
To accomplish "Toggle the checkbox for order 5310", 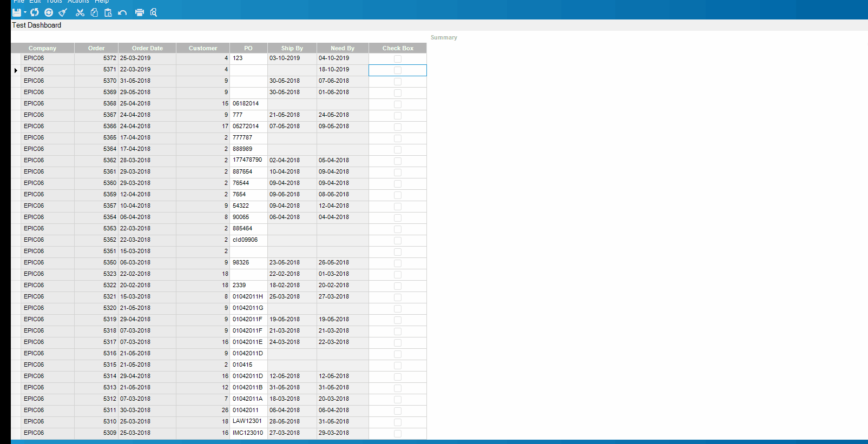I will pos(398,422).
